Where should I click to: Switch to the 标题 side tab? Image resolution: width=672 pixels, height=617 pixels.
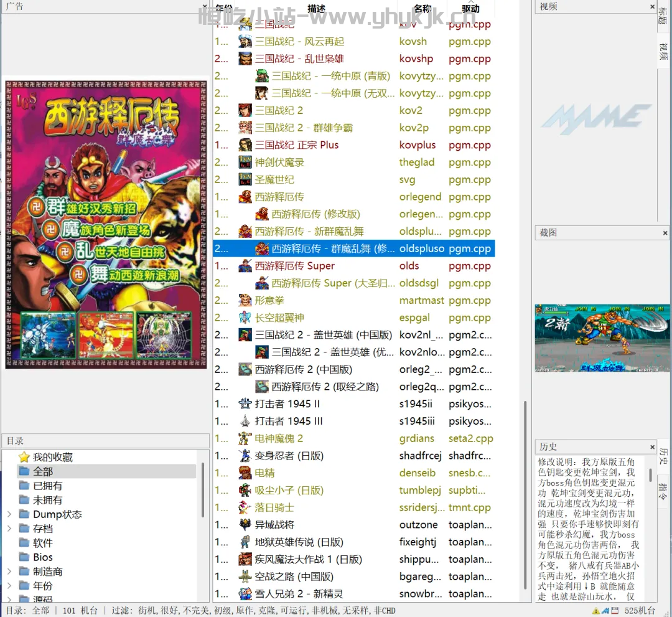coord(663,16)
